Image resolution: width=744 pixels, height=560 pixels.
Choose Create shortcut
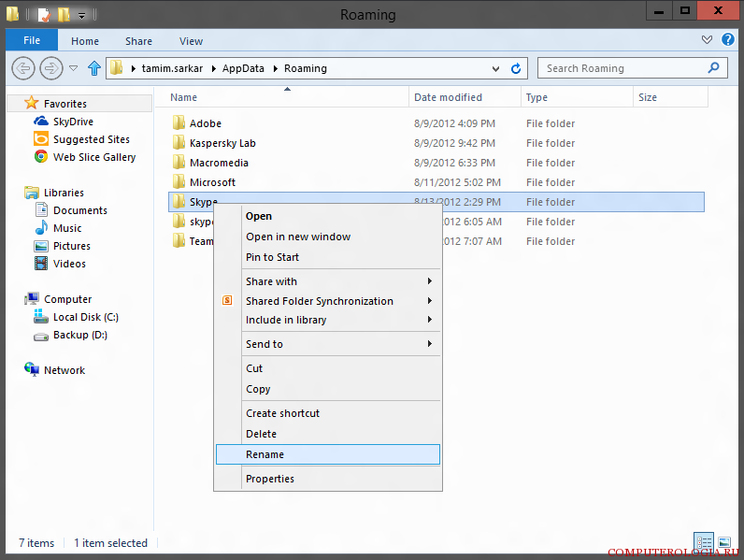point(328,413)
